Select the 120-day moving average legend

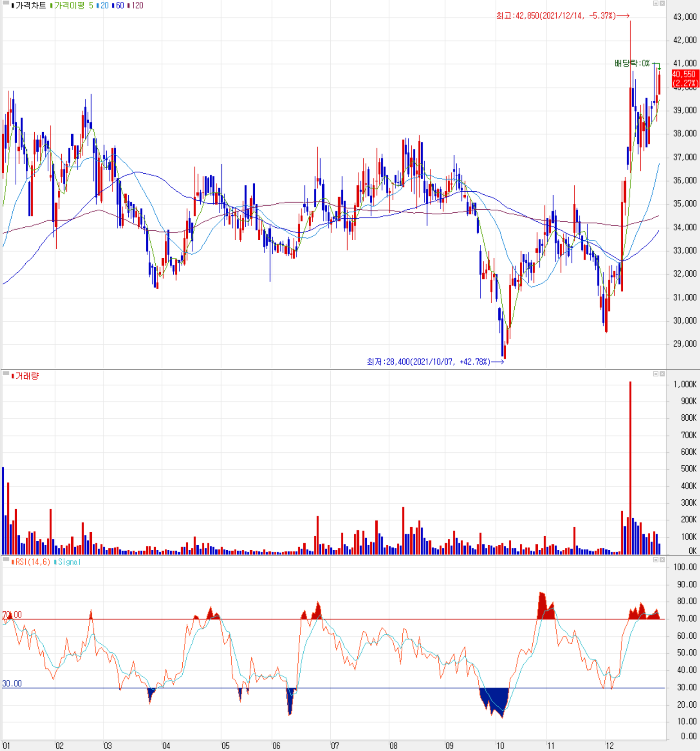[x=136, y=6]
